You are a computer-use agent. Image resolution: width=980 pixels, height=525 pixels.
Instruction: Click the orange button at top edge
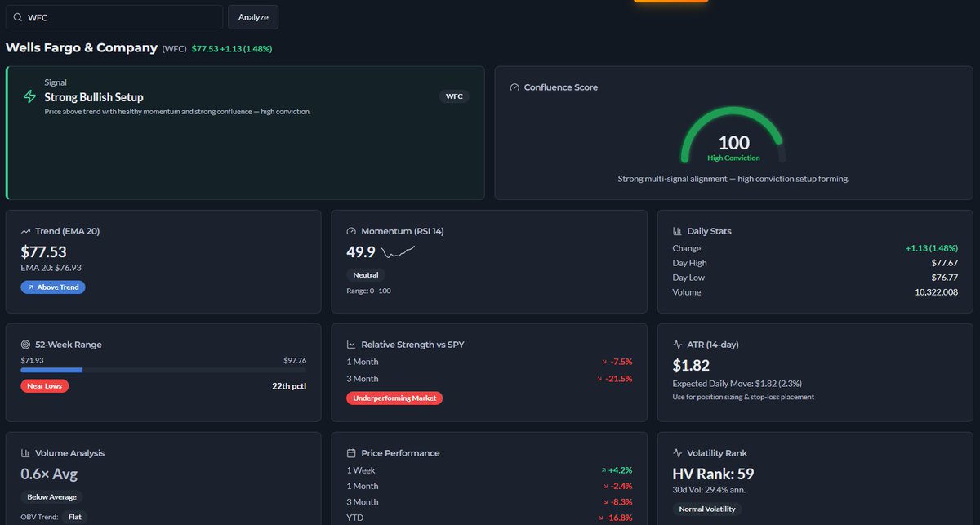click(670, 2)
